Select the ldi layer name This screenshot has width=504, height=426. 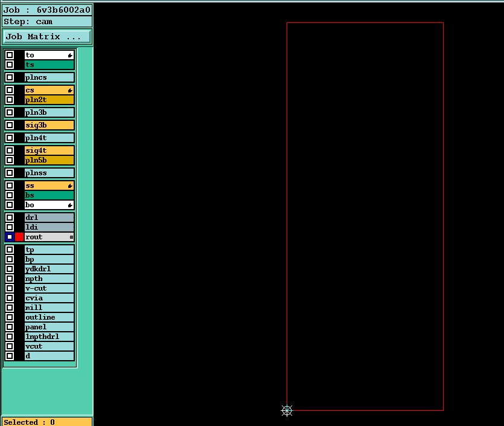49,227
